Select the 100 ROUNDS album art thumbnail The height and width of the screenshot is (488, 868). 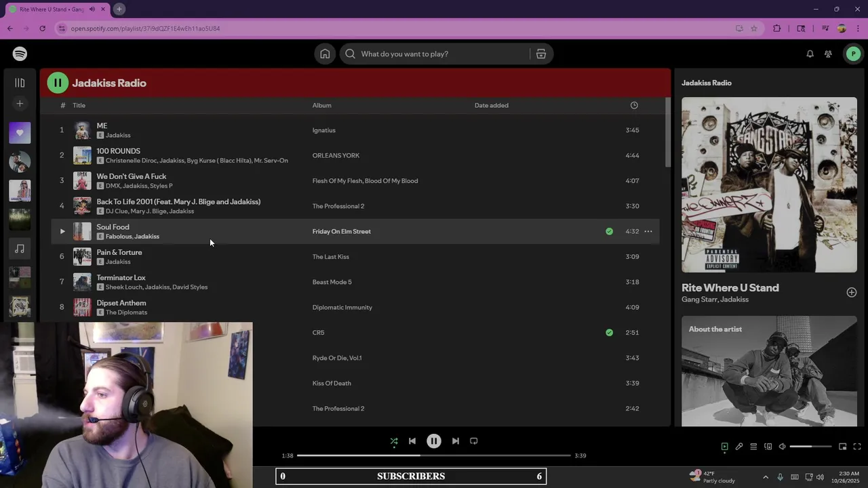(82, 155)
